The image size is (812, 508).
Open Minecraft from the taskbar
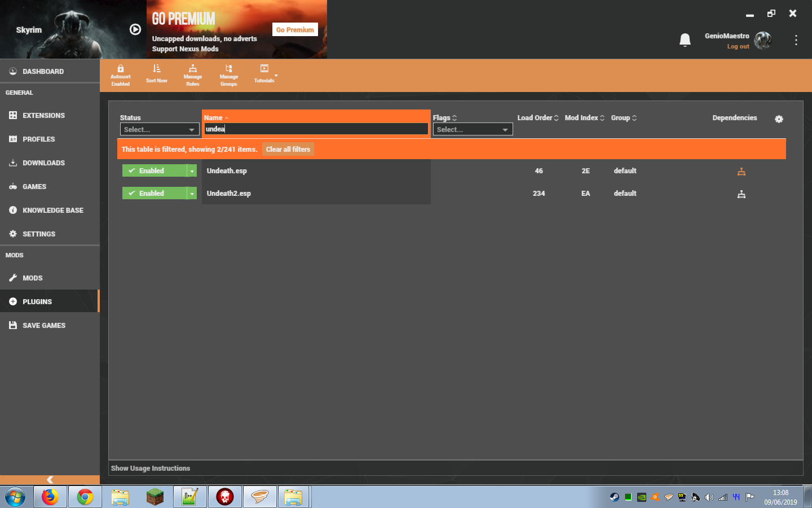155,497
